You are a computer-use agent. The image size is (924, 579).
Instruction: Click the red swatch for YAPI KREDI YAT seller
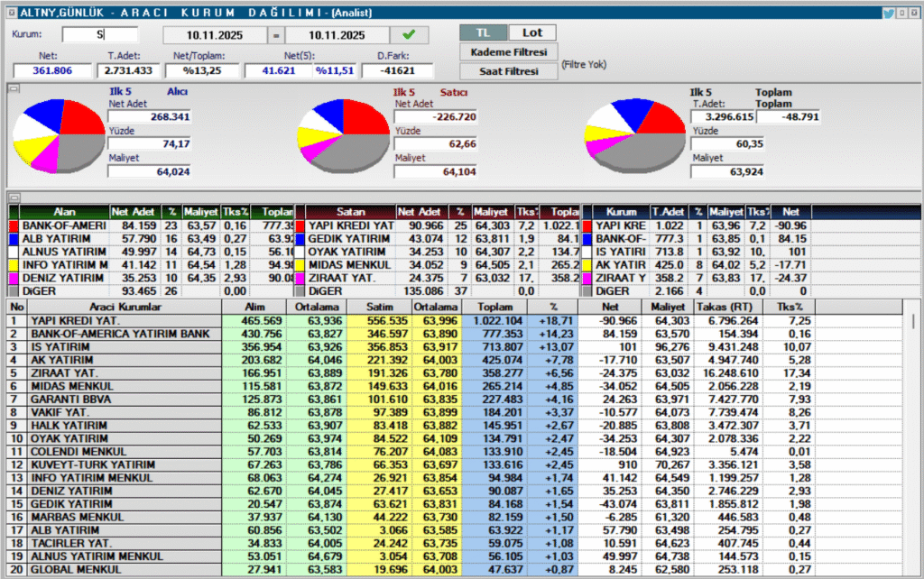click(x=300, y=226)
